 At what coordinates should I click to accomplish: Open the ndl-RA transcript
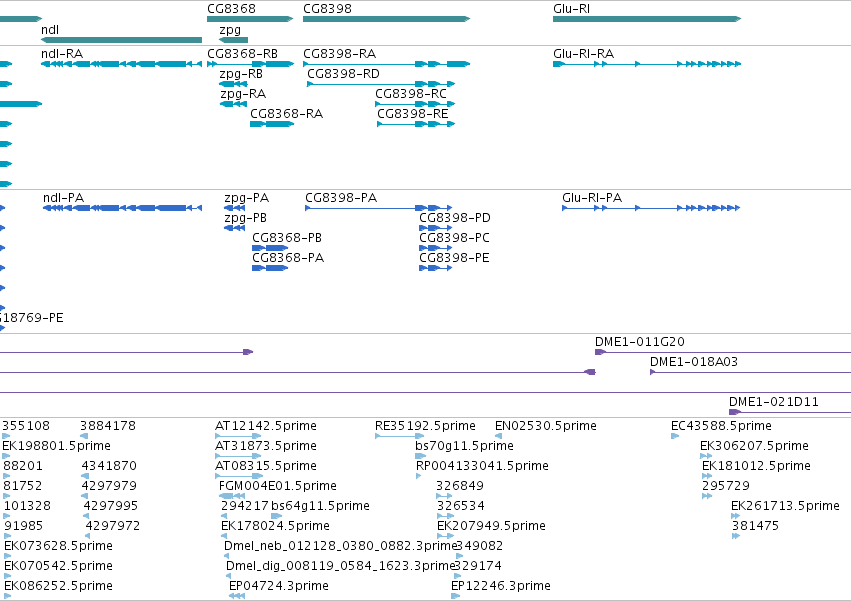(x=122, y=64)
